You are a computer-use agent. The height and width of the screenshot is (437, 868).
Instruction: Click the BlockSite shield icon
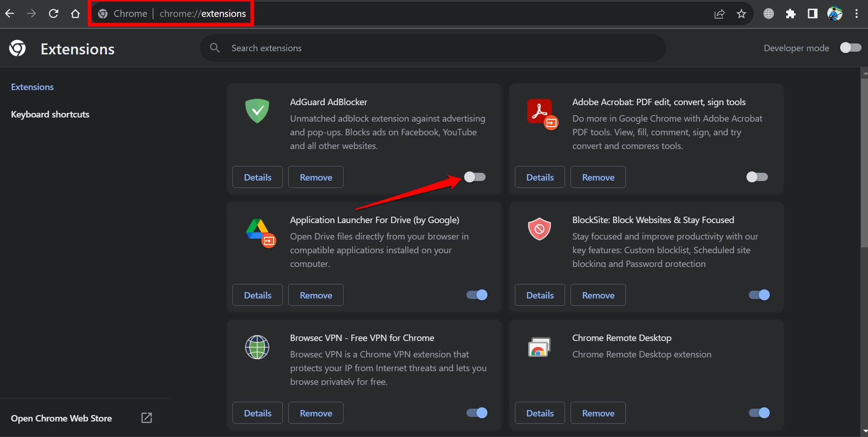tap(540, 229)
